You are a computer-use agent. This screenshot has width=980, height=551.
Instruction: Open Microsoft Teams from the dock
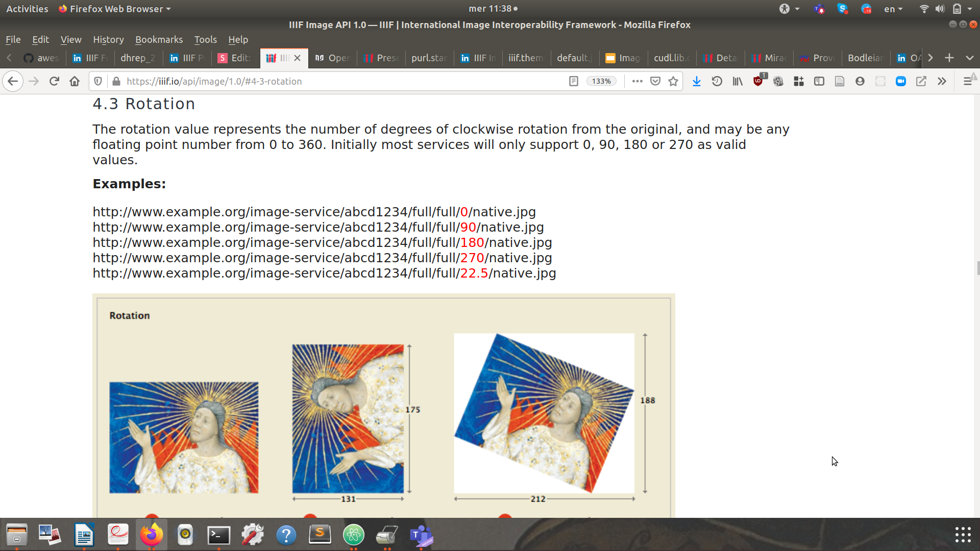coord(421,535)
